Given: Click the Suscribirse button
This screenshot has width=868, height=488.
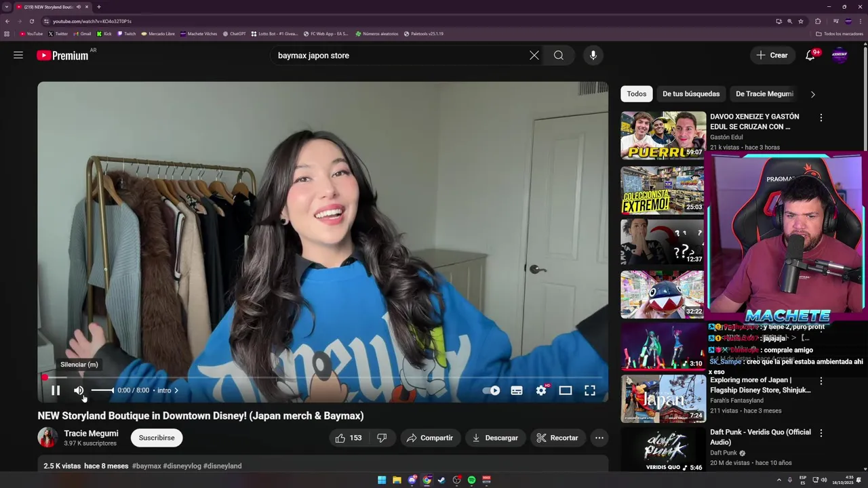Looking at the screenshot, I should (x=157, y=438).
